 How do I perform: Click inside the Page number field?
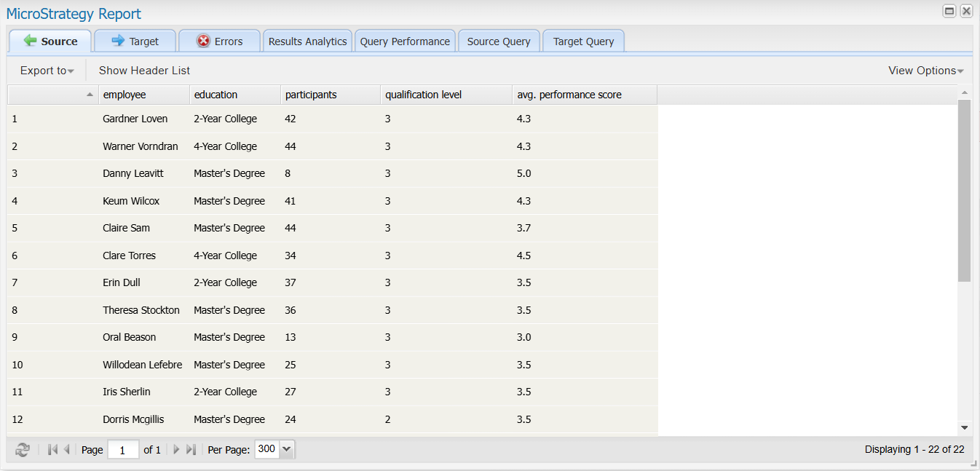[x=123, y=449]
